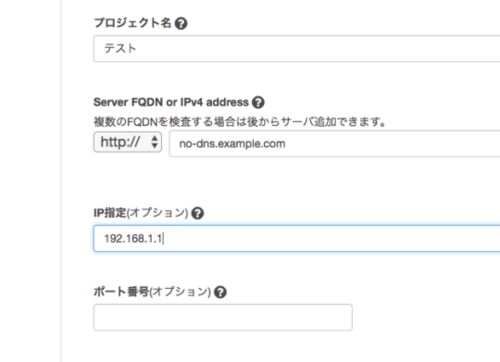The height and width of the screenshot is (362, 500).
Task: Click the left vertical divider line of panel
Action: [x=61, y=181]
